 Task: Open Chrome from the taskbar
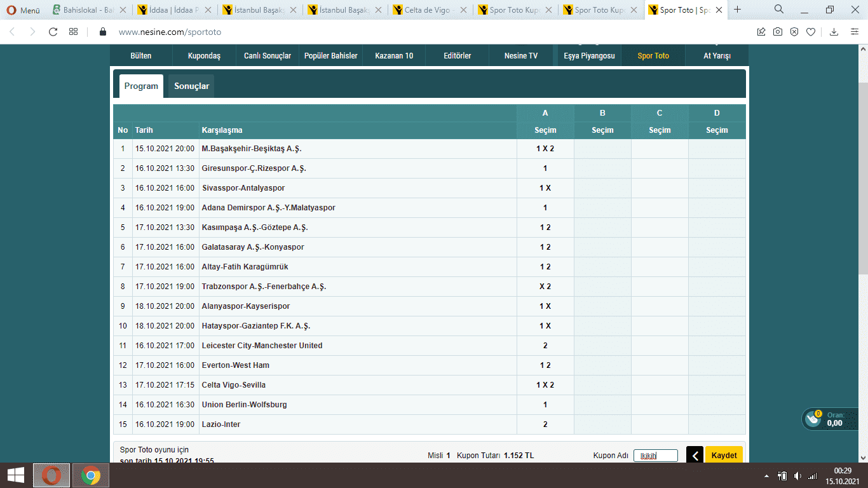[91, 475]
